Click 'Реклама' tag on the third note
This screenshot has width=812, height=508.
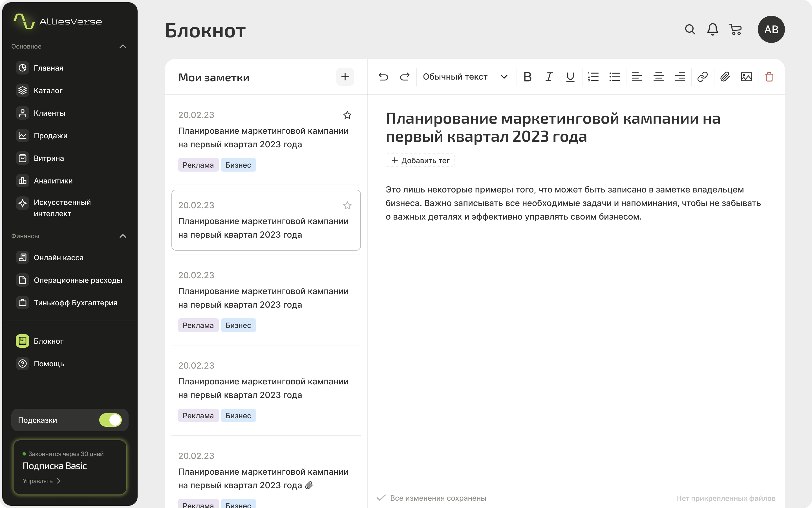[198, 325]
